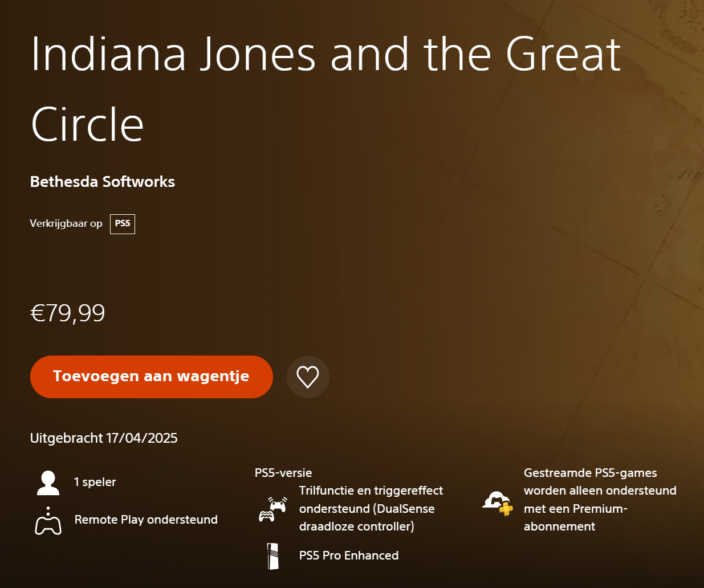Image resolution: width=704 pixels, height=588 pixels.
Task: Click the Gestreamde PS5-games Premium notice
Action: 600,500
